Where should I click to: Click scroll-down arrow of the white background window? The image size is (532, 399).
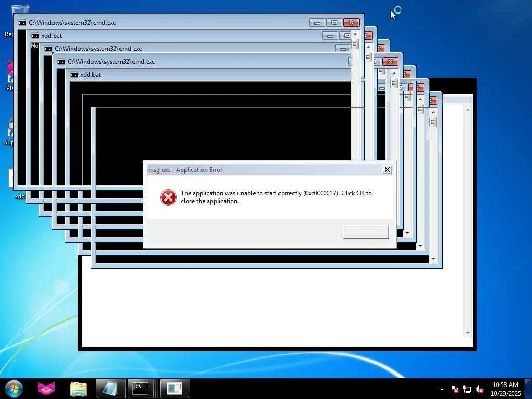coord(468,333)
